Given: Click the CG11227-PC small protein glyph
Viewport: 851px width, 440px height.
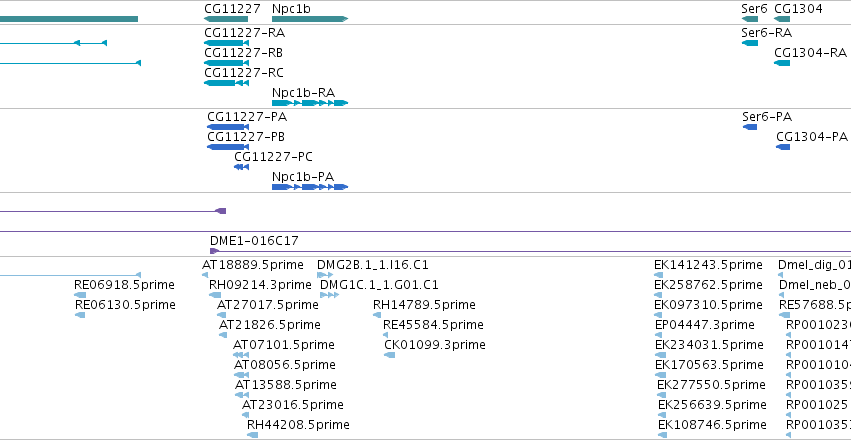Looking at the screenshot, I should pyautogui.click(x=242, y=167).
